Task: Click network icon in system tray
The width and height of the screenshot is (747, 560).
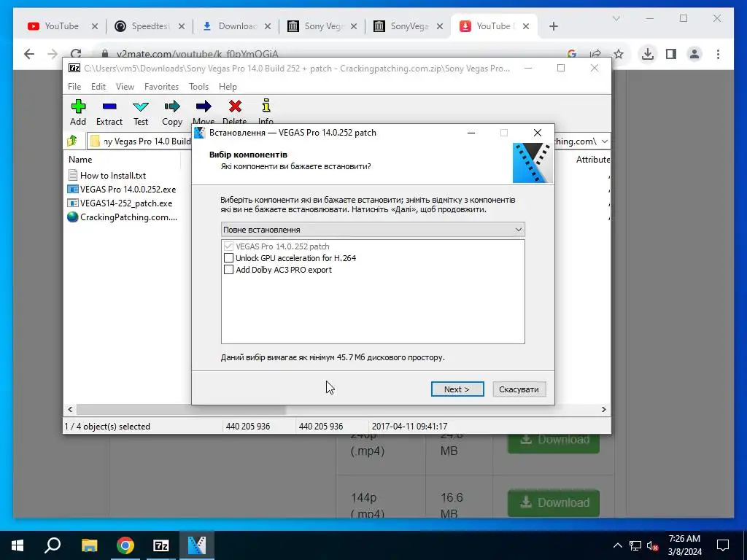Action: pos(635,545)
